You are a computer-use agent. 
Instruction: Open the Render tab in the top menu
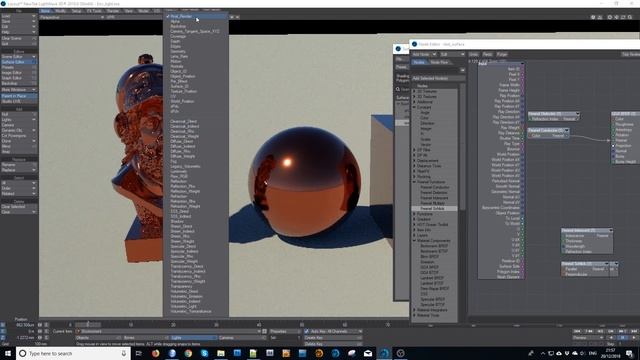(x=113, y=11)
